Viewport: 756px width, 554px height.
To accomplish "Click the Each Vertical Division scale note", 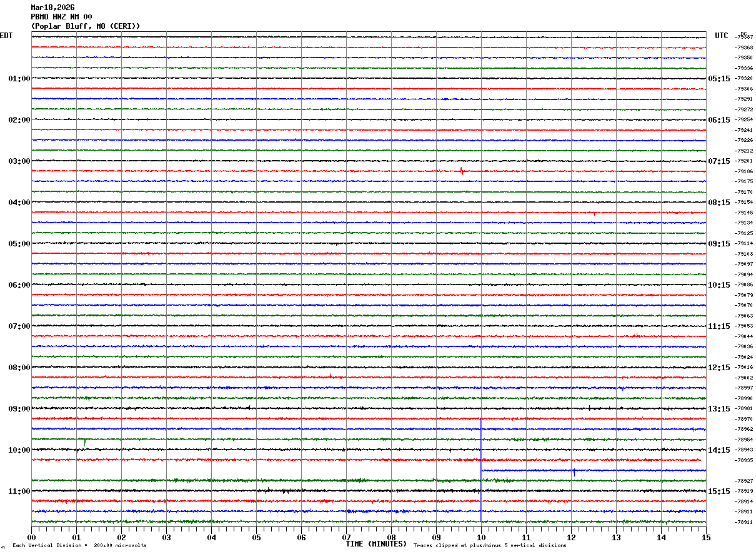I will click(x=79, y=546).
